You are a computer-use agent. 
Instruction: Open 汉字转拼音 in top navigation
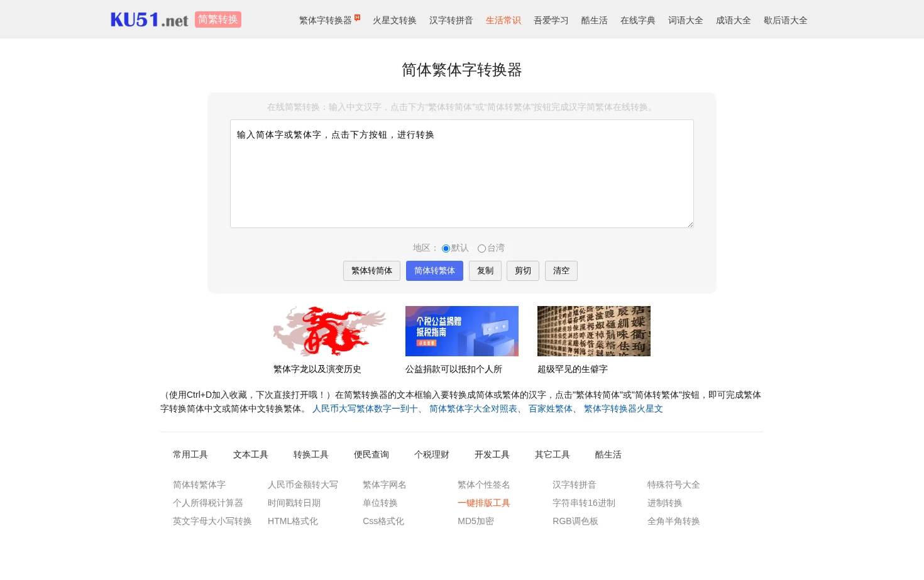451,20
